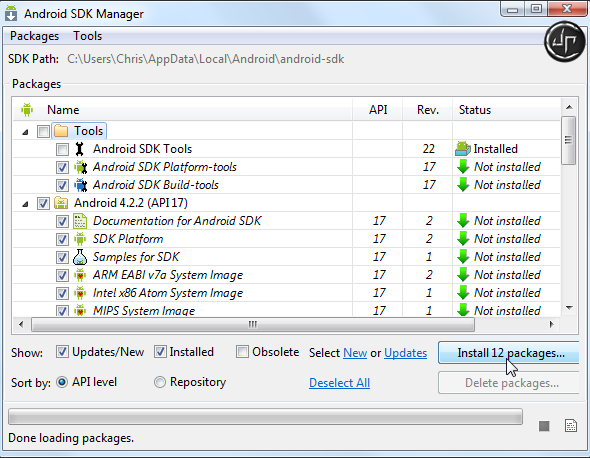Click the green arrow for SDK Platform status
This screenshot has height=458, width=590.
pos(463,239)
